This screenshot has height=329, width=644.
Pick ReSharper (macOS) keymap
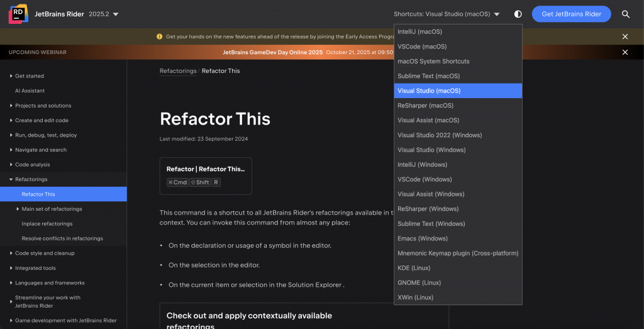(458, 106)
